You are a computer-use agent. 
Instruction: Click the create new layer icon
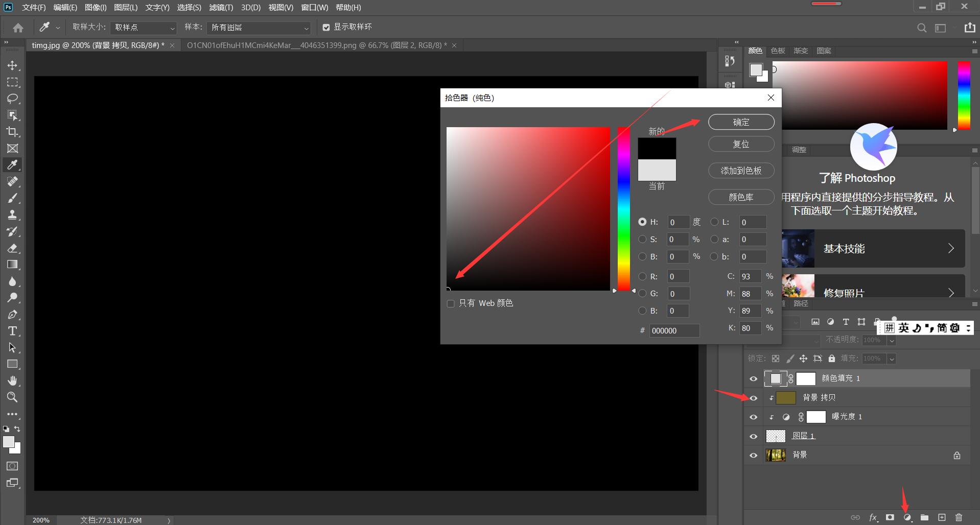coord(942,517)
